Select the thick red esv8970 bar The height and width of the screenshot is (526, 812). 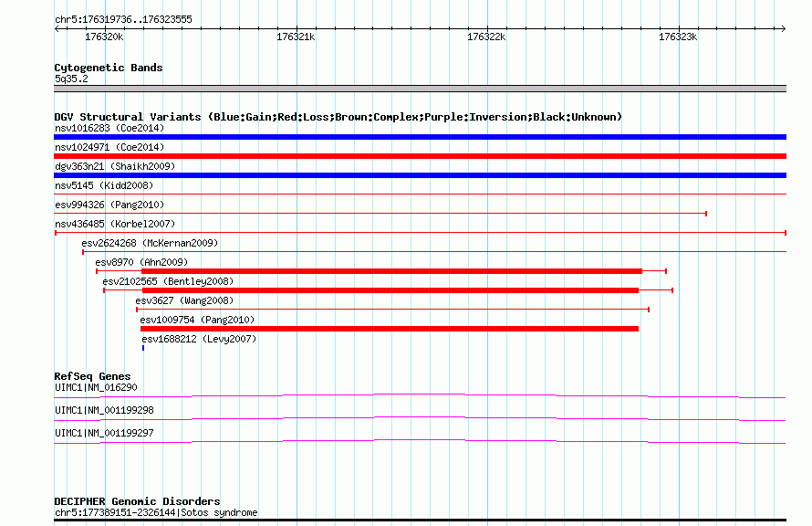tap(391, 271)
